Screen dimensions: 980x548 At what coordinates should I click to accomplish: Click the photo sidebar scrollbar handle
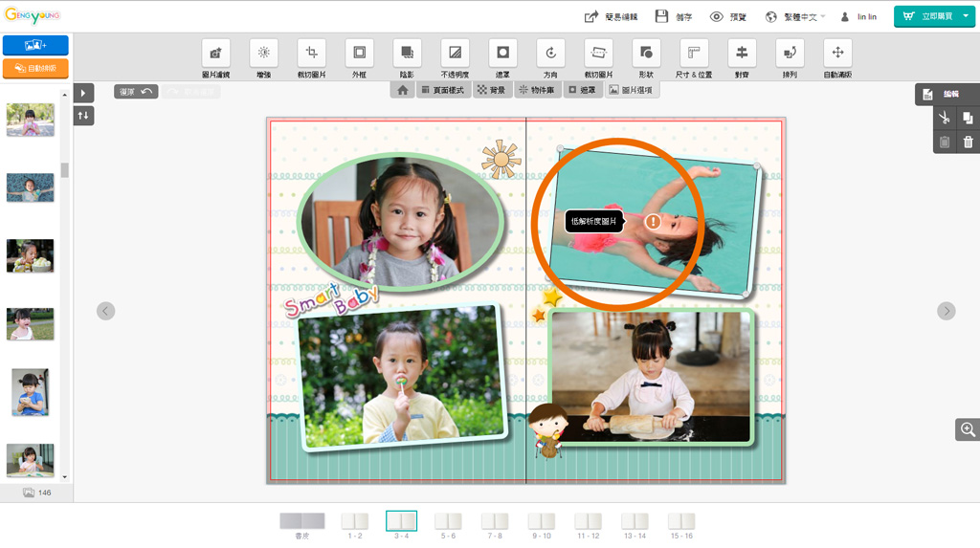[x=64, y=170]
